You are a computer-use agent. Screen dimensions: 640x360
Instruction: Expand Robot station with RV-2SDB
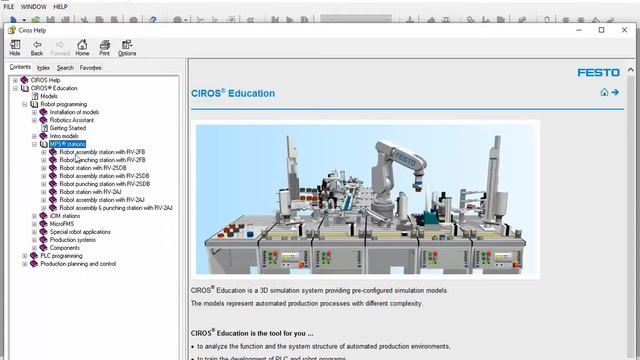click(44, 168)
